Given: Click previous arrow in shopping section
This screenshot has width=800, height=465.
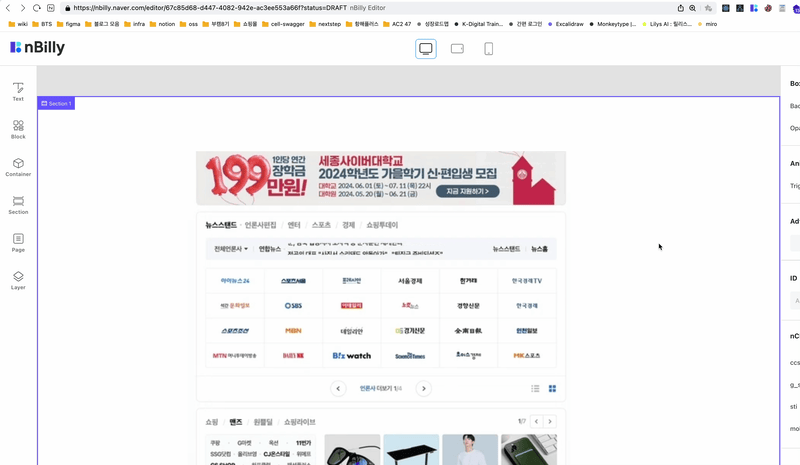Looking at the screenshot, I should point(536,422).
